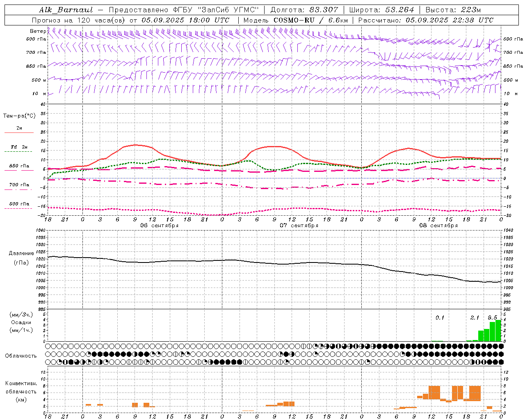Image resolution: width=525 pixels, height=420 pixels.
Task: Click the Давление pressure label
Action: 21,253
